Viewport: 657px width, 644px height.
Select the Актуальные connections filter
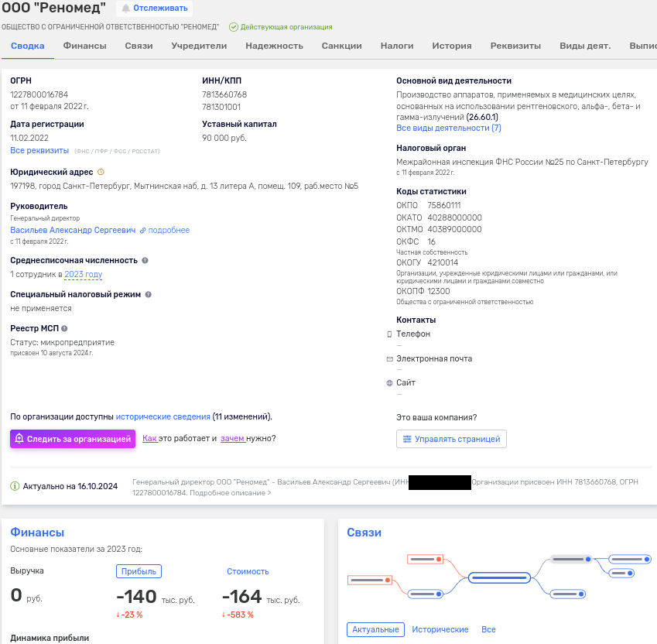pos(375,629)
